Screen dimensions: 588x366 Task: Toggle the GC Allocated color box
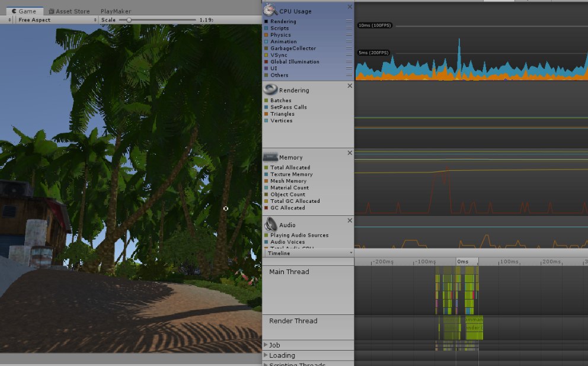pos(266,208)
